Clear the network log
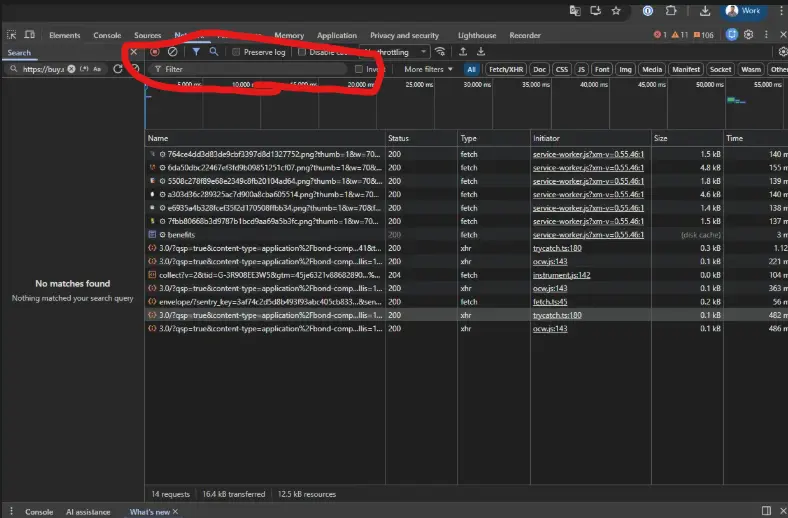This screenshot has height=518, width=788. (172, 52)
